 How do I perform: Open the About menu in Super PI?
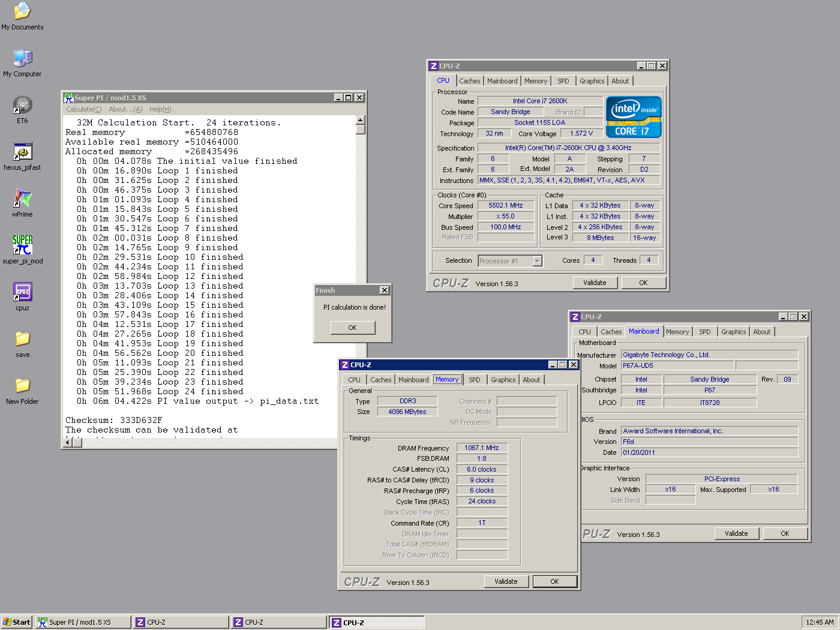point(125,109)
